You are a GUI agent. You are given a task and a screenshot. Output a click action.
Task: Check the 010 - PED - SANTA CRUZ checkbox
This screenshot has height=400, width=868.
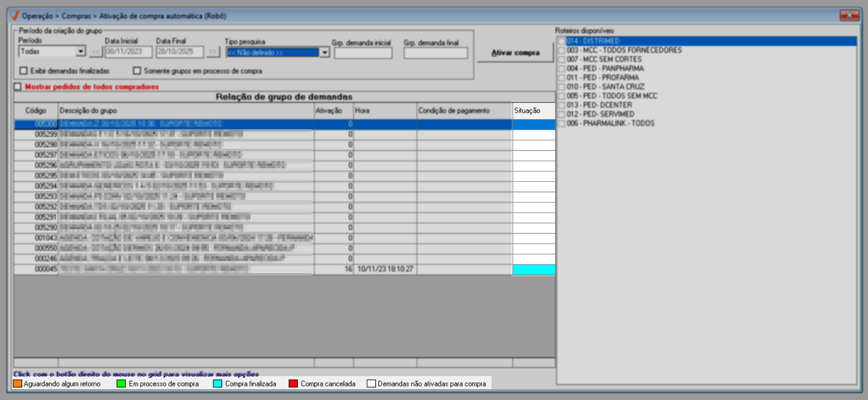pos(561,87)
